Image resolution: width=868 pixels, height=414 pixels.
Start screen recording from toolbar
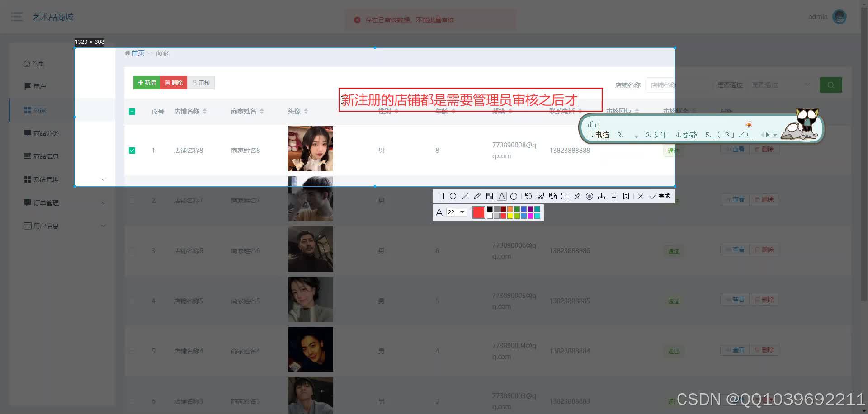pos(590,196)
